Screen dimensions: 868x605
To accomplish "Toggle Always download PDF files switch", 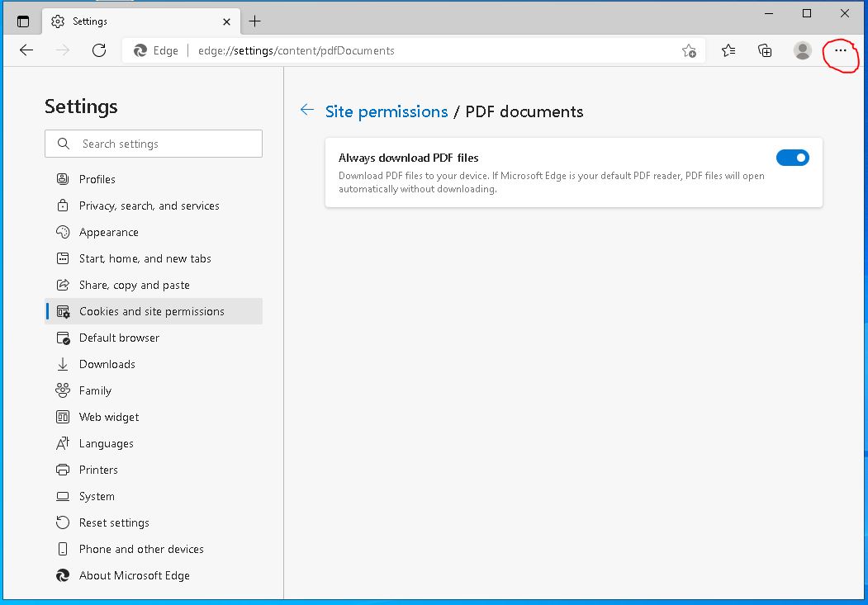I will click(793, 158).
